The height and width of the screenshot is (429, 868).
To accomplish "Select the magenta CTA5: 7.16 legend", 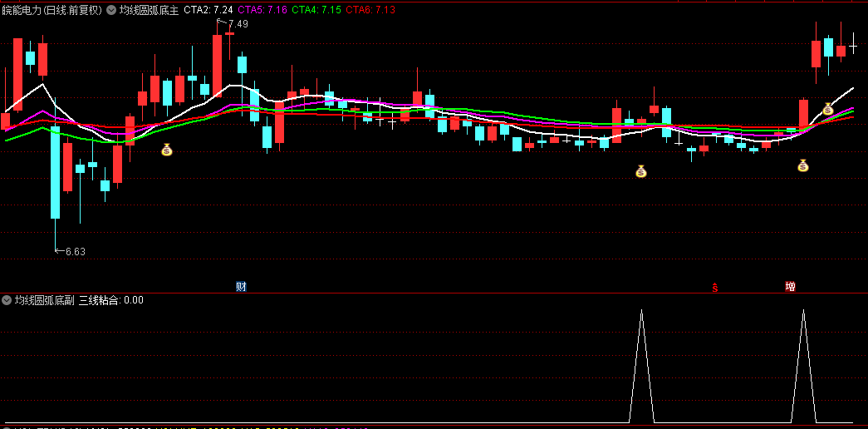I will 262,9.
